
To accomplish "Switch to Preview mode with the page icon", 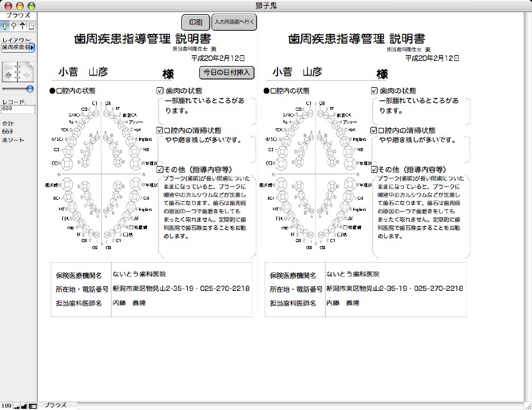I will pos(31,26).
